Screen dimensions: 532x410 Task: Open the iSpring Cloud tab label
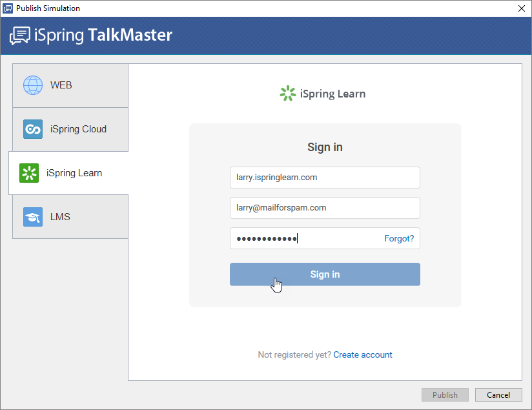[x=78, y=129]
